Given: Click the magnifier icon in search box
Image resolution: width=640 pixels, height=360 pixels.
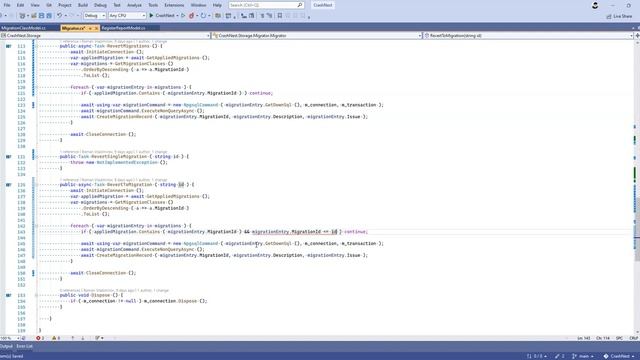Looking at the screenshot, I should 300,5.
